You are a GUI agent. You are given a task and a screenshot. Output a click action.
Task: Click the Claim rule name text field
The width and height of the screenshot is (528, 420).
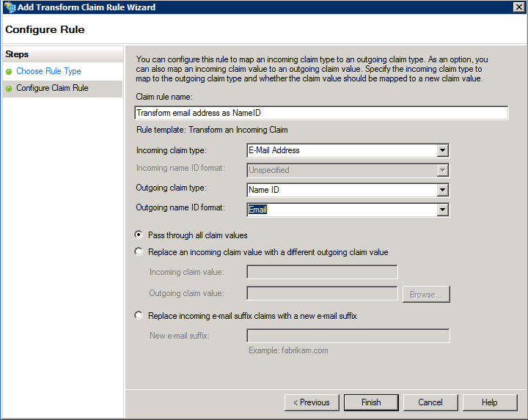pyautogui.click(x=321, y=113)
